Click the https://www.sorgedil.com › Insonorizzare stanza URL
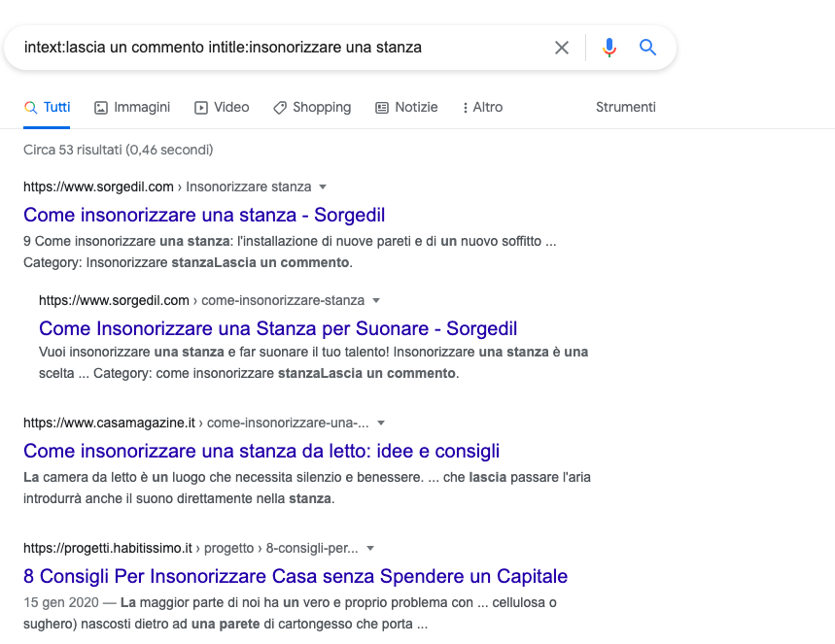The width and height of the screenshot is (835, 644). pos(167,186)
